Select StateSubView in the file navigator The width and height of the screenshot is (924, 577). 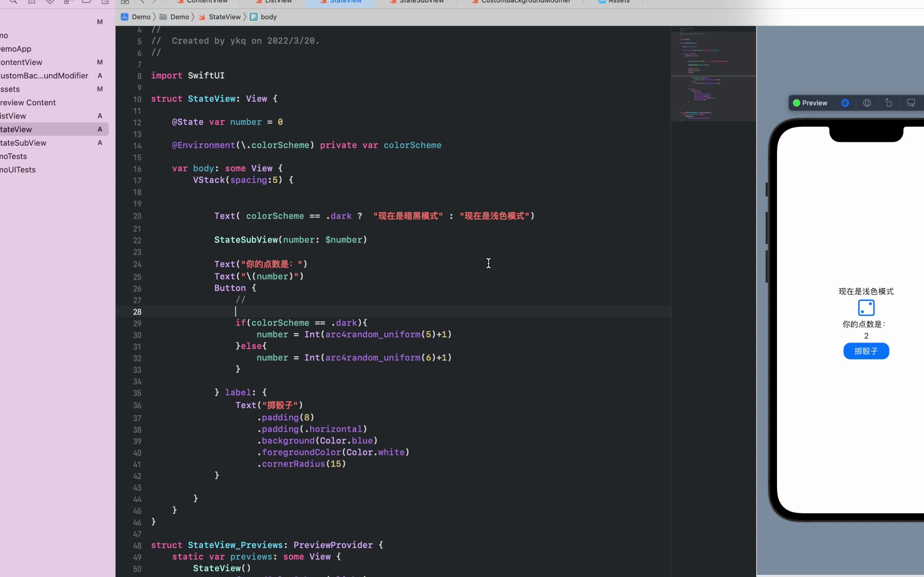click(x=24, y=143)
